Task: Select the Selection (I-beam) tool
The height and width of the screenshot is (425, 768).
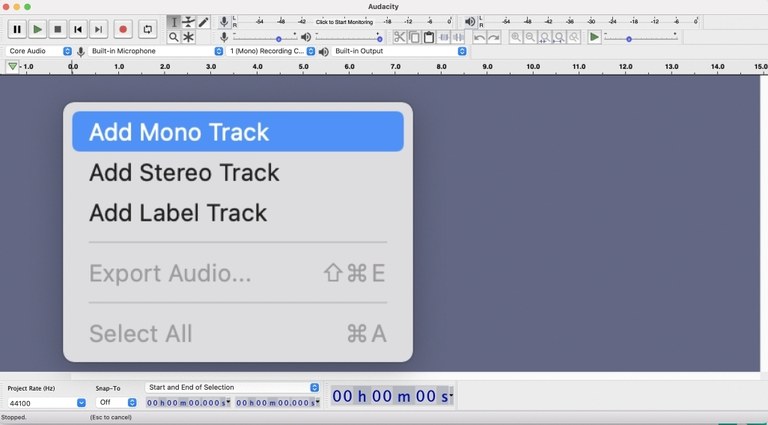Action: coord(174,22)
